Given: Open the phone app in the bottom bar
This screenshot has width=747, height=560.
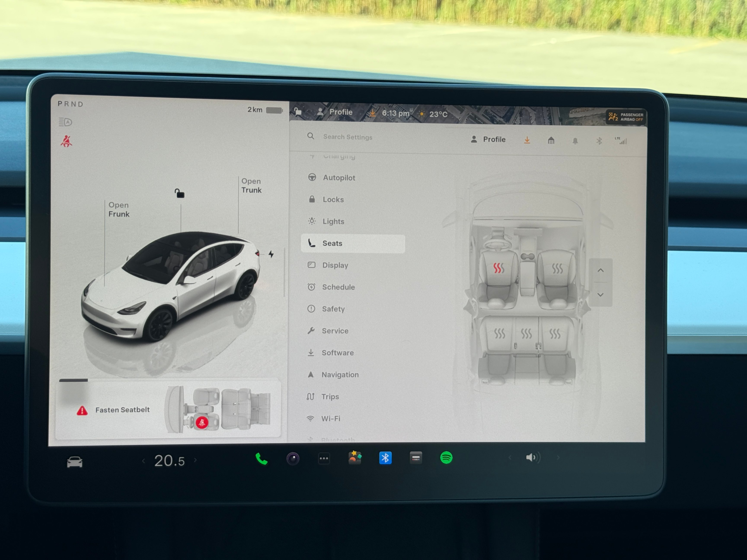Looking at the screenshot, I should [x=261, y=459].
